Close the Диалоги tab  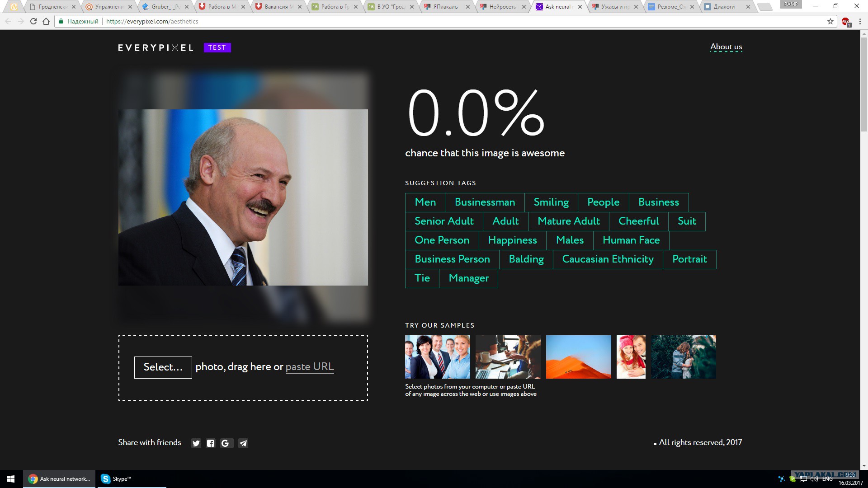(x=748, y=7)
